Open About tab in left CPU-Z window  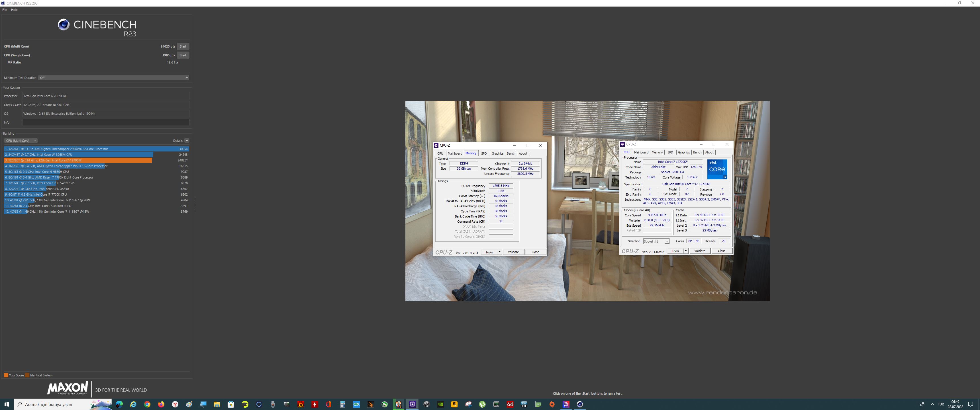click(x=523, y=154)
